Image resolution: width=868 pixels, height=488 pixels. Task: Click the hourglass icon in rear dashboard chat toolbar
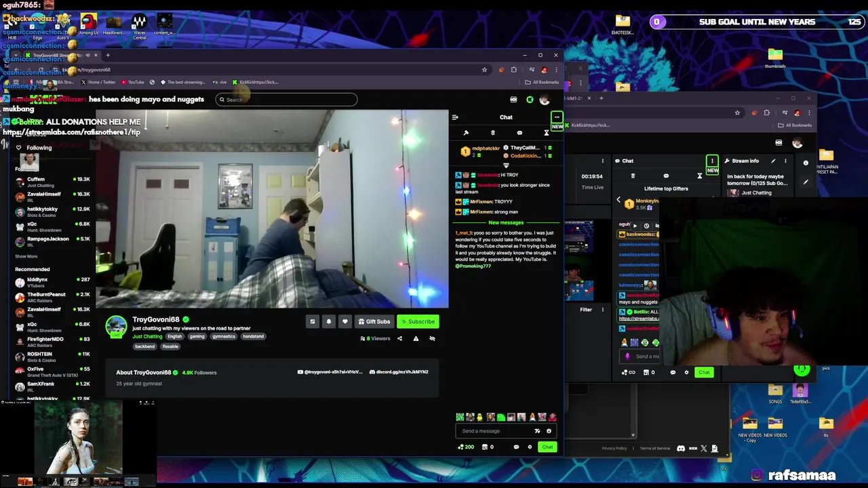(700, 176)
